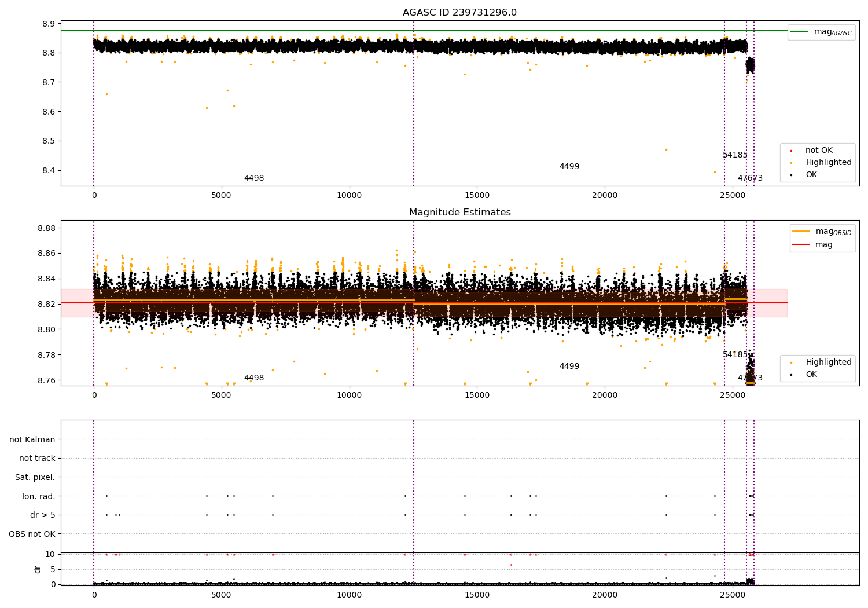
Task: Click the '10000' x-tick under the top plot
Action: point(349,196)
